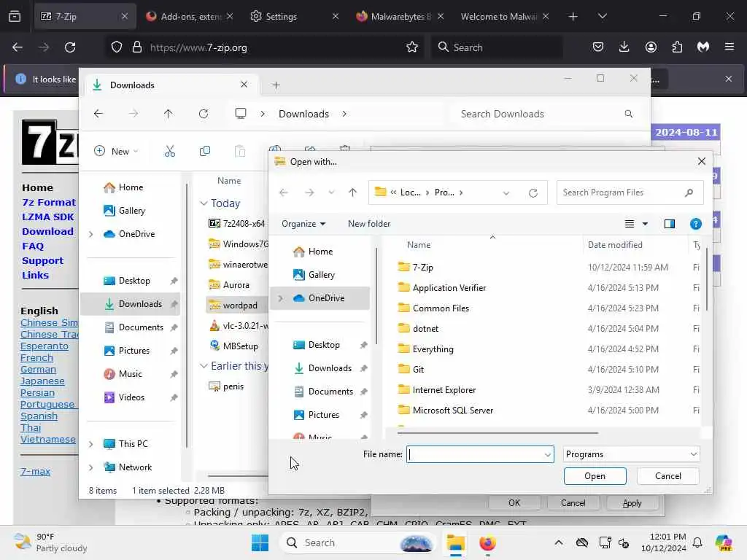Select MBSetup file in Downloads

coord(240,346)
